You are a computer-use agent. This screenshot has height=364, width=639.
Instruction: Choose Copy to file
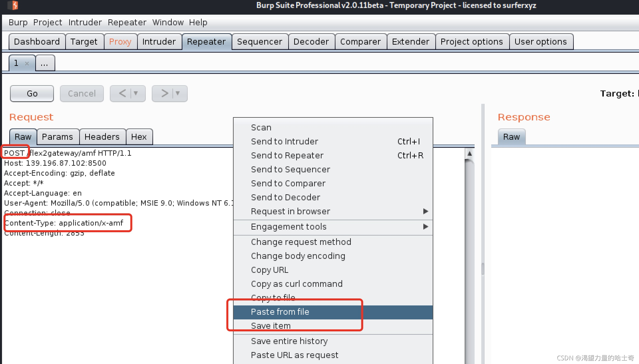pos(333,298)
